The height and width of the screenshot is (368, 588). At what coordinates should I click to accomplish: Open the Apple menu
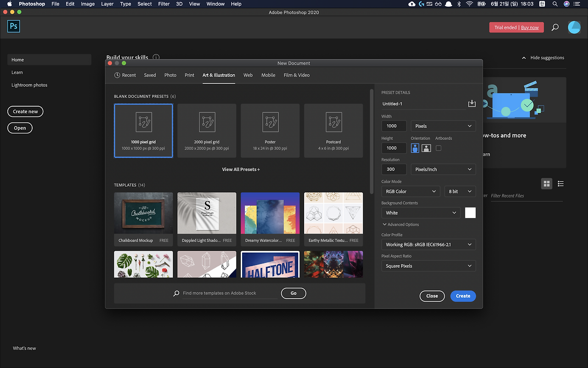(9, 4)
